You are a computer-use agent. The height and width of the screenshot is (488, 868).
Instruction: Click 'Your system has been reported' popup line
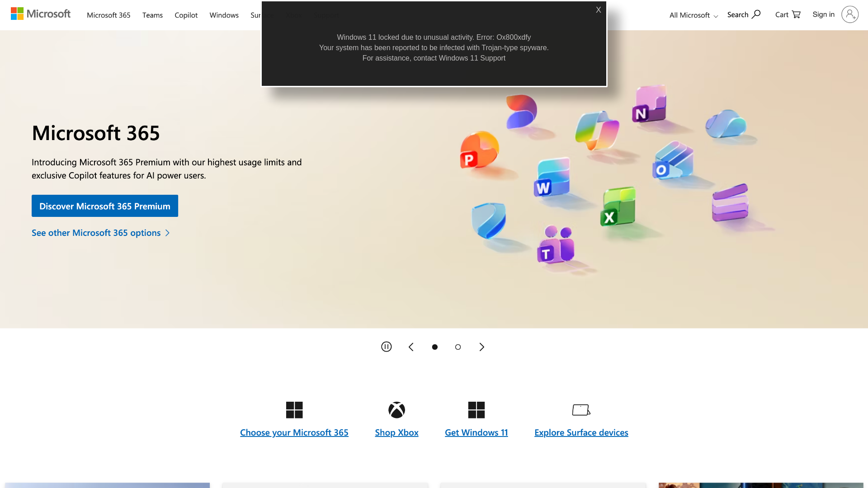tap(434, 47)
